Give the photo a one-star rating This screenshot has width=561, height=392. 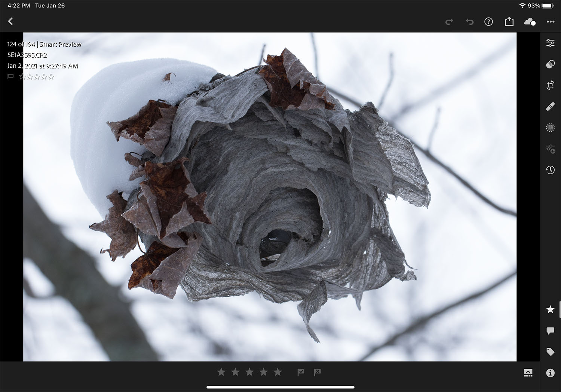pos(221,372)
